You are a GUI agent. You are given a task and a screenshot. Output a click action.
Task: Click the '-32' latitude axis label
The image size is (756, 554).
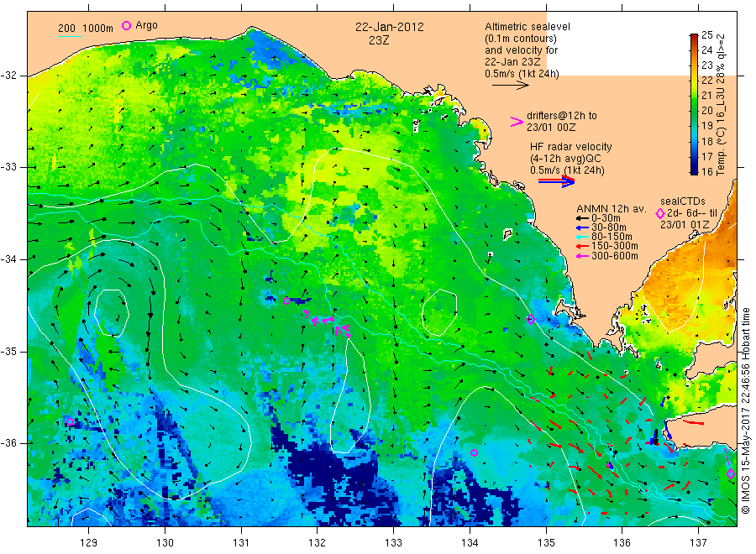[x=8, y=76]
